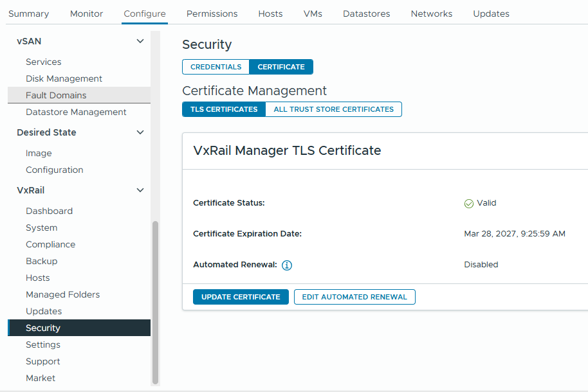Select the ALL TRUST STORE CERTIFICATES view

pyautogui.click(x=333, y=109)
